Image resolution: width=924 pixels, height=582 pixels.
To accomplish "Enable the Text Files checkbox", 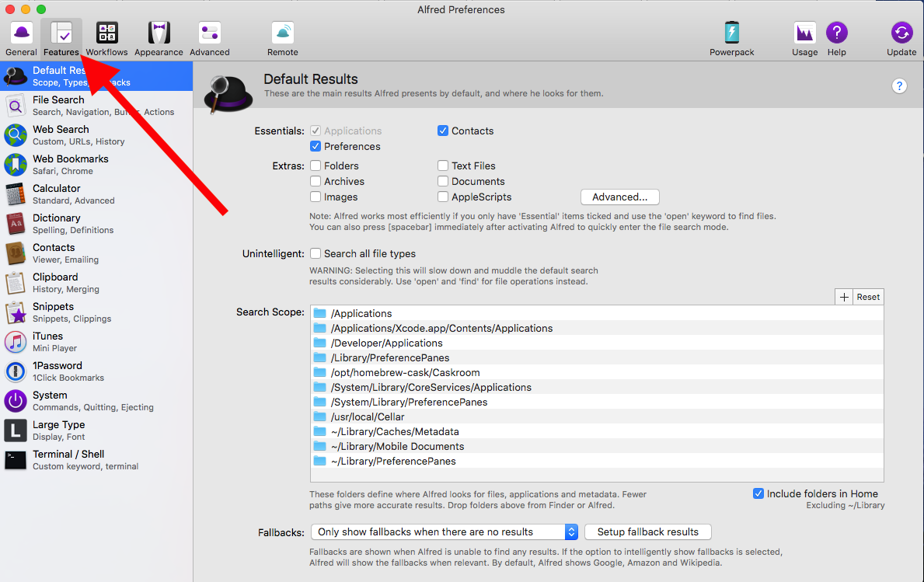I will (442, 166).
